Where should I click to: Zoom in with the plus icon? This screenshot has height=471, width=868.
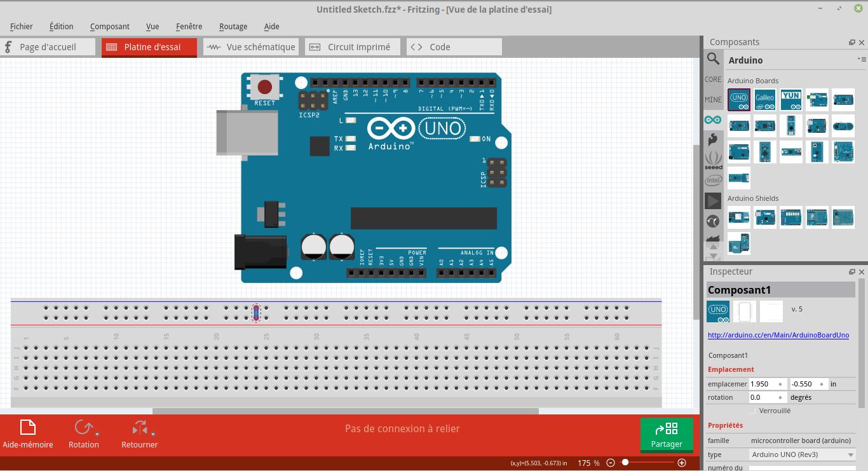pyautogui.click(x=682, y=463)
